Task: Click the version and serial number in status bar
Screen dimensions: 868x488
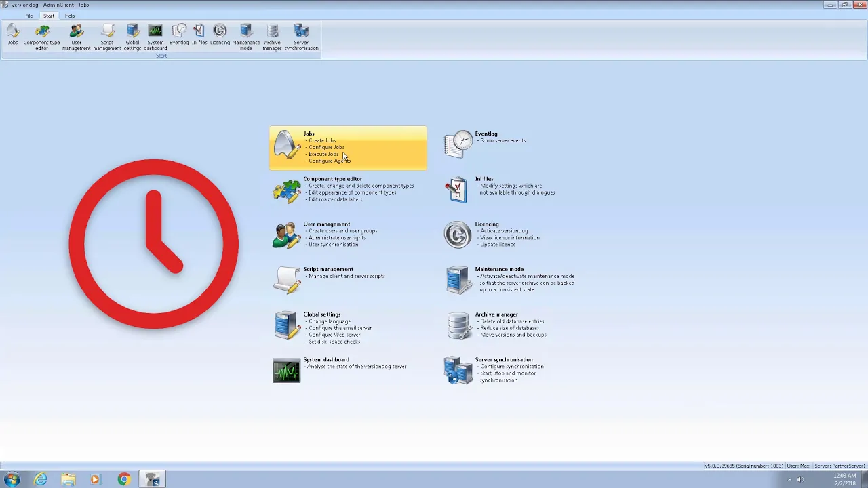Action: pos(743,466)
